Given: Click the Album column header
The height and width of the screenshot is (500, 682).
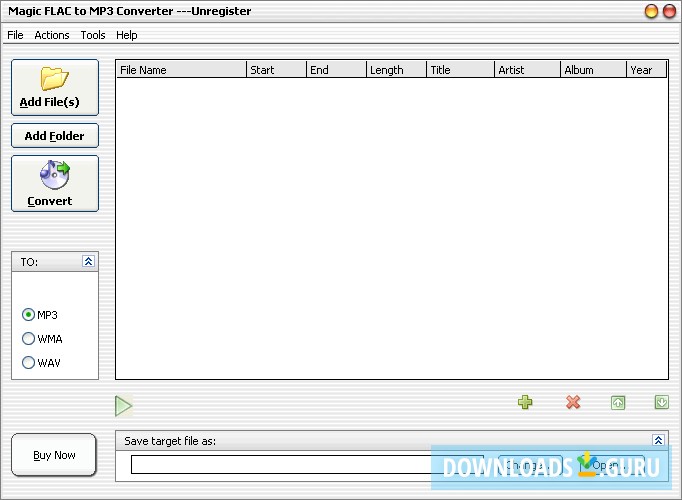Looking at the screenshot, I should pyautogui.click(x=593, y=70).
